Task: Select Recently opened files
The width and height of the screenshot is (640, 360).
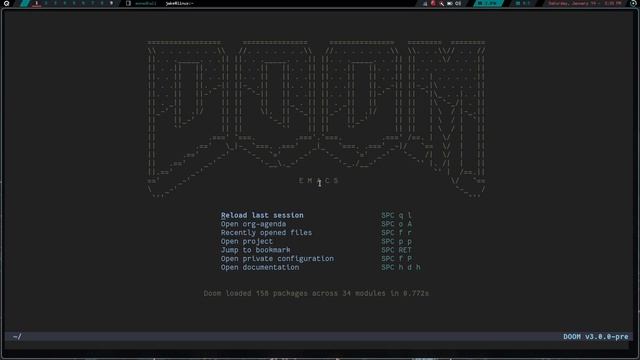Action: click(x=266, y=233)
